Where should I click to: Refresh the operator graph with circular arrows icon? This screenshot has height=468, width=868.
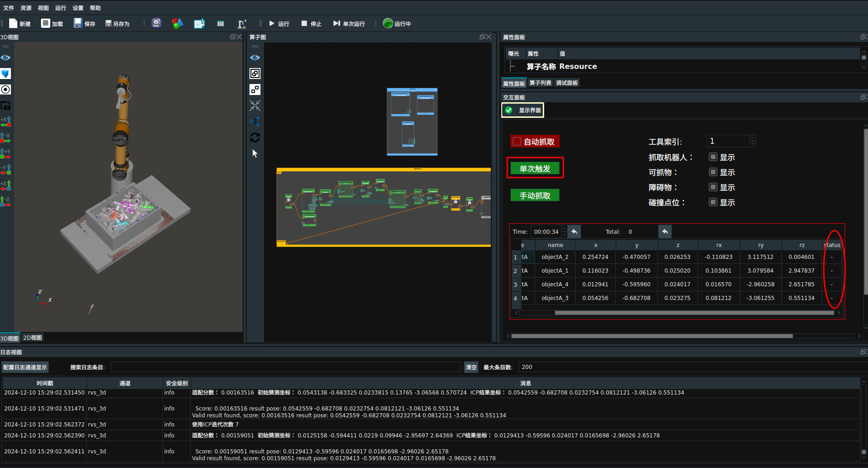click(255, 137)
